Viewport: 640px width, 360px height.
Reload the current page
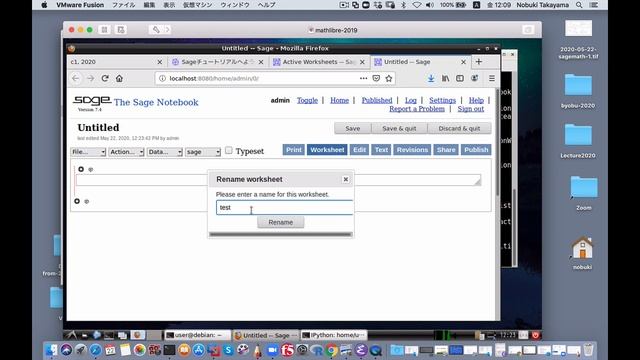[x=105, y=78]
